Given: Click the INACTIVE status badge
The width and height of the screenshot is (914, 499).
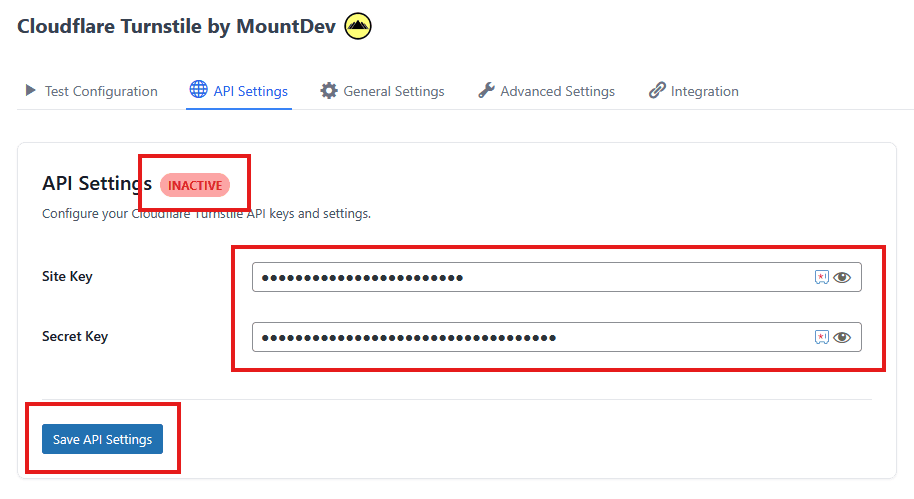Looking at the screenshot, I should point(195,185).
